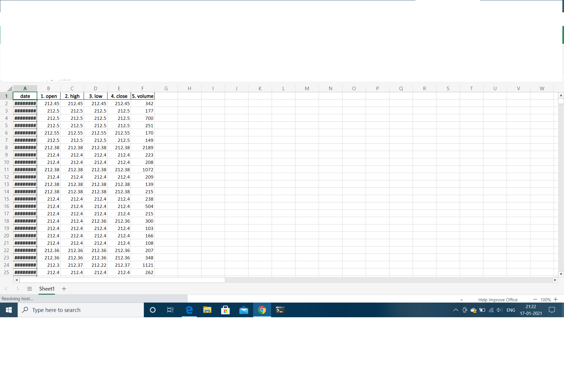The image size is (588, 376).
Task: Expand status bar options chevron
Action: 461,300
